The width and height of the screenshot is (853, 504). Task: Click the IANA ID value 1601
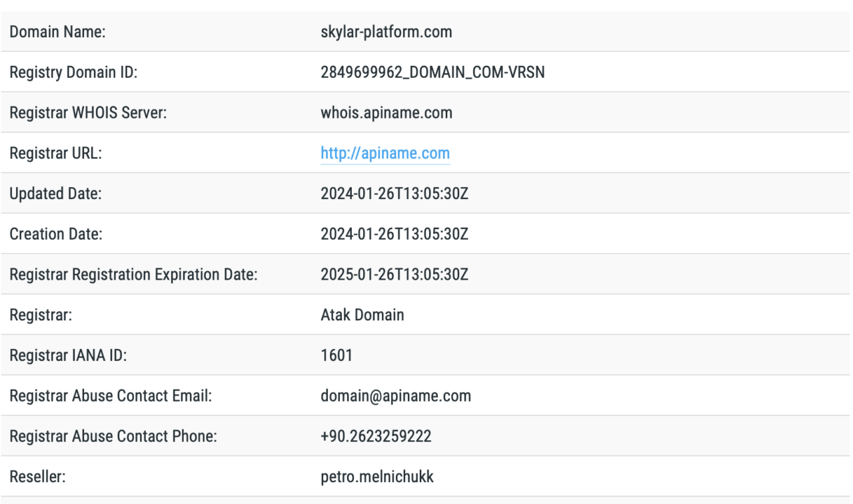point(337,356)
